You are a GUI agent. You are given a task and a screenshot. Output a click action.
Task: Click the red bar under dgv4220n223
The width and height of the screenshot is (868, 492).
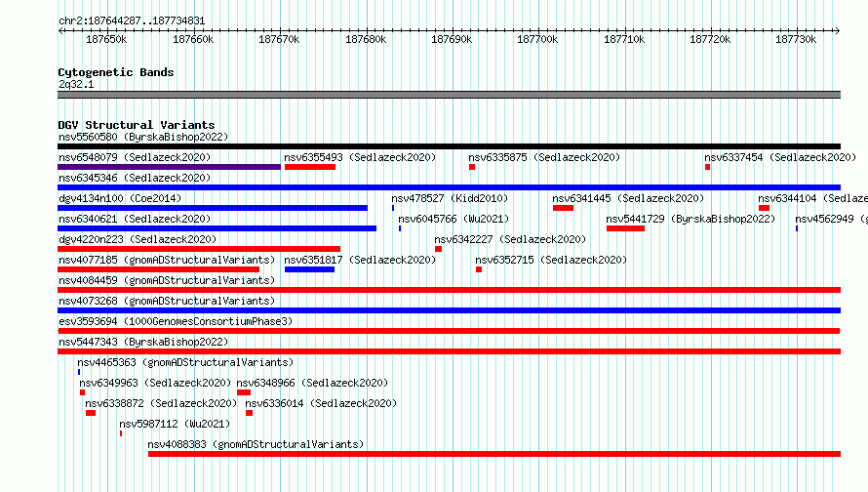click(199, 249)
